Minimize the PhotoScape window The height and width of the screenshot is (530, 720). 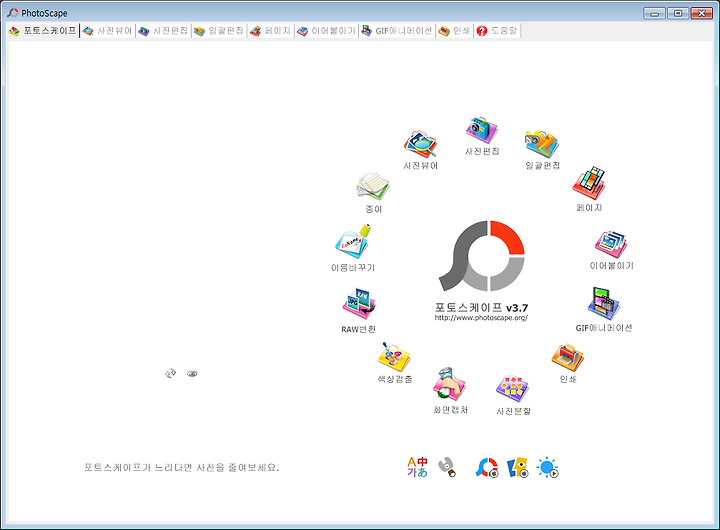(654, 13)
